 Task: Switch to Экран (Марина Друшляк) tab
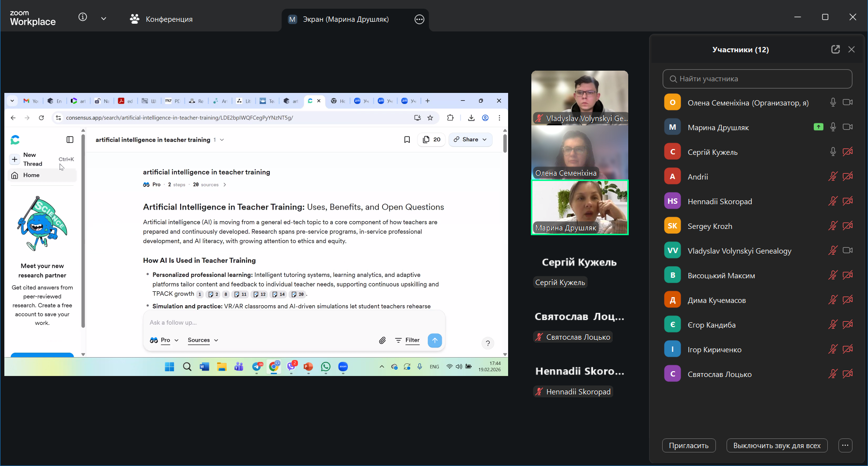[345, 19]
